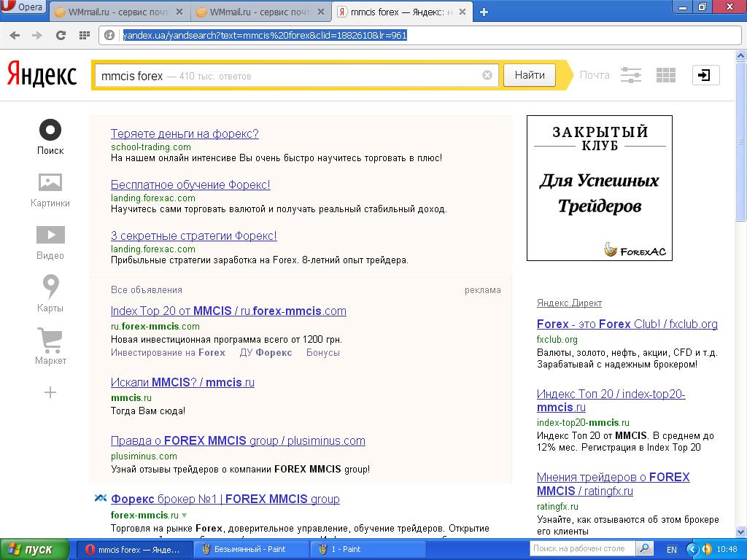The height and width of the screenshot is (560, 747).
Task: Close the second WMmail.ru tab
Action: (321, 12)
